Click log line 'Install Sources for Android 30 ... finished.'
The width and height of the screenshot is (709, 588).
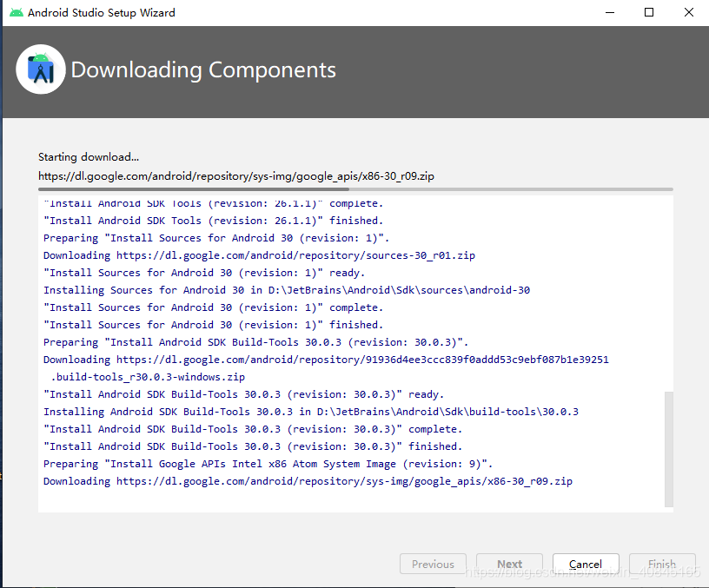pyautogui.click(x=213, y=325)
